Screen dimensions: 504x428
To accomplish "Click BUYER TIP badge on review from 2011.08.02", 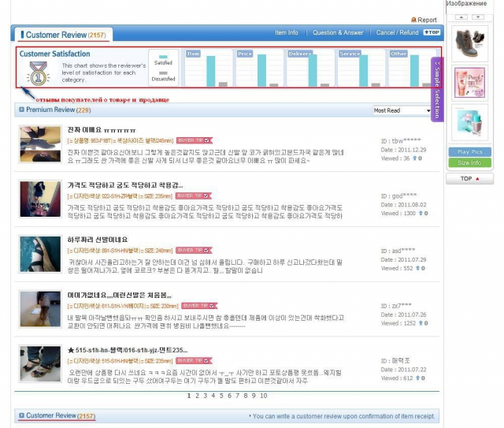I will pos(194,195).
